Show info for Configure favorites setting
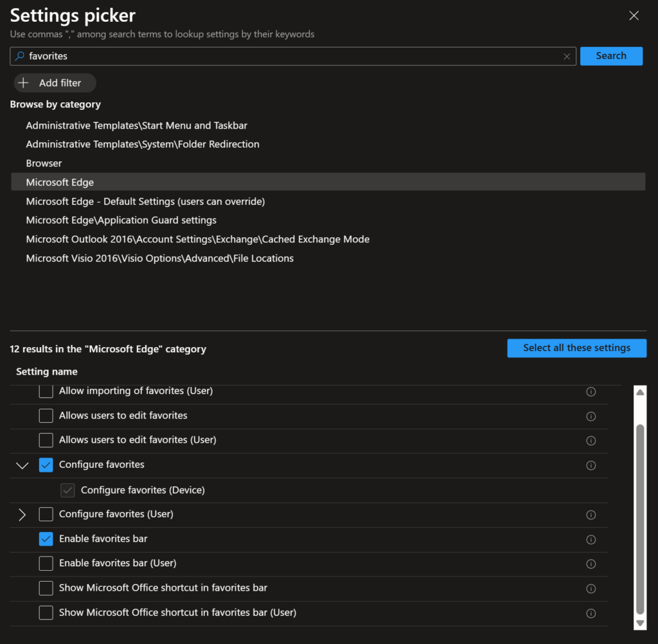Screen dimensions: 658x644 [x=591, y=465]
